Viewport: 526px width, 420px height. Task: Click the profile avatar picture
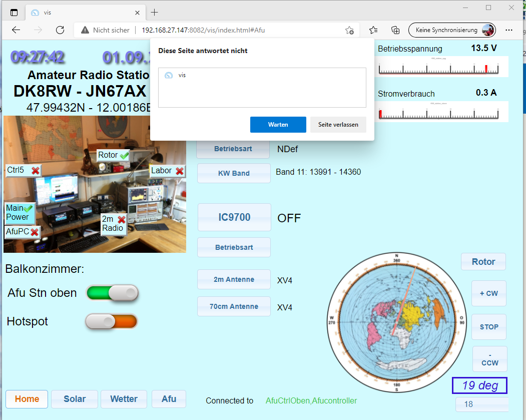[488, 30]
